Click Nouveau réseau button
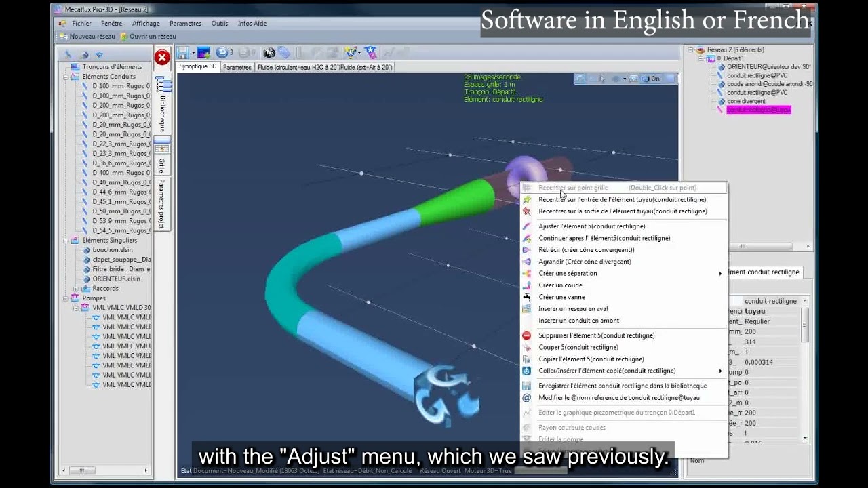This screenshot has width=868, height=488. [87, 37]
